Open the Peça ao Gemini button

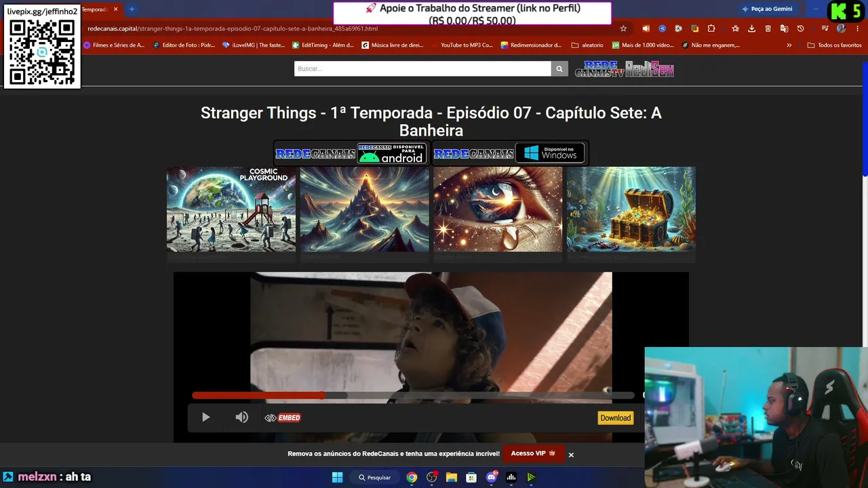tap(767, 9)
